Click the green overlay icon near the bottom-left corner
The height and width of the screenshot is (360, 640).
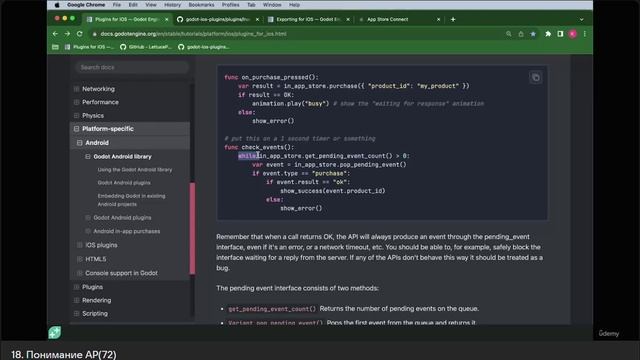pos(55,332)
